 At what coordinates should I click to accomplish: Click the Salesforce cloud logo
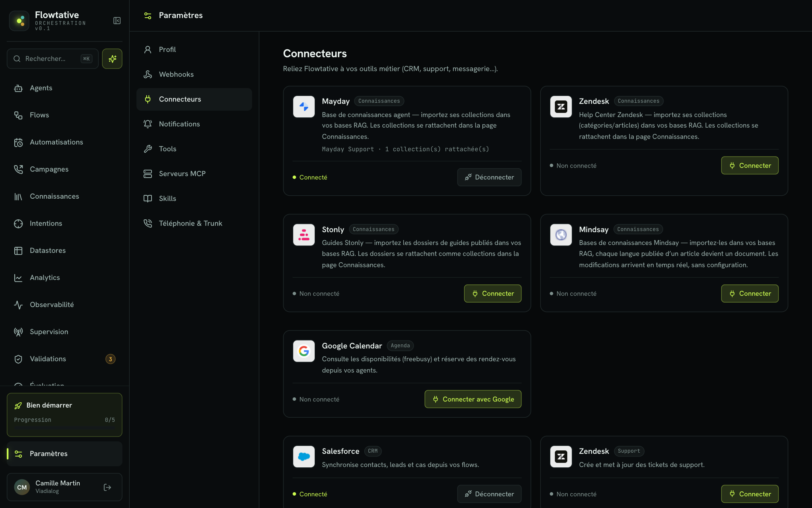[304, 456]
